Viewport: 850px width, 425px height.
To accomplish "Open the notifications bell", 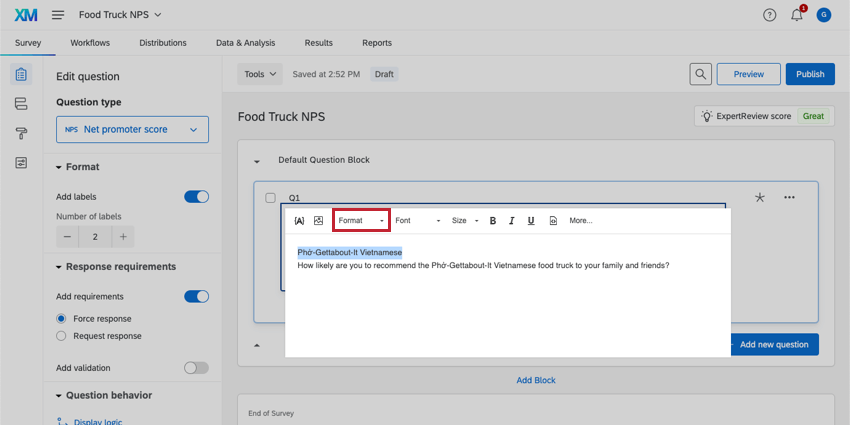I will click(797, 15).
